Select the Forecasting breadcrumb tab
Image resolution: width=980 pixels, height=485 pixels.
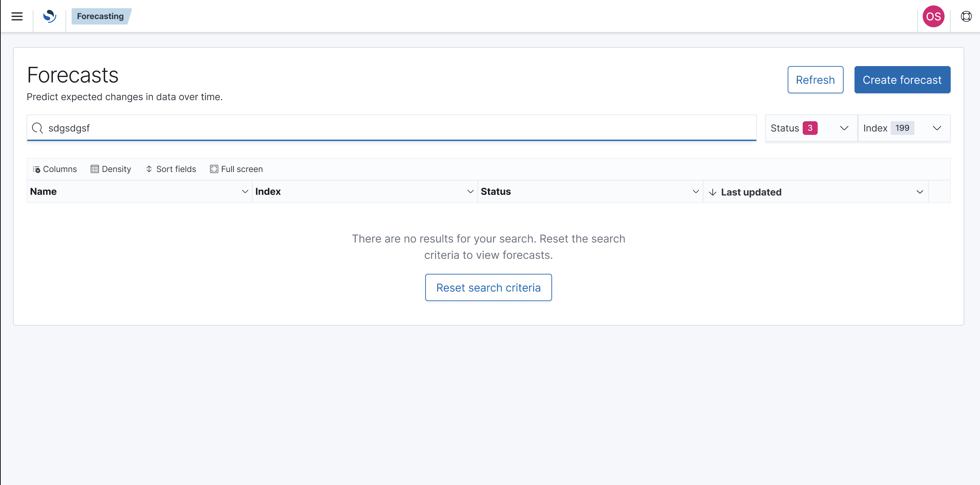coord(100,16)
